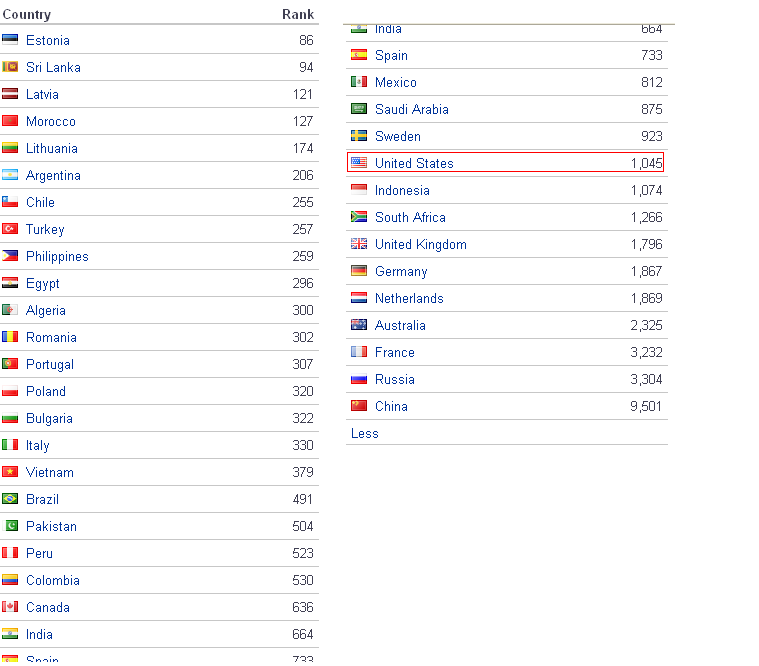Select the Saudi Arabia link
Viewport: 759px width, 666px height.
412,109
